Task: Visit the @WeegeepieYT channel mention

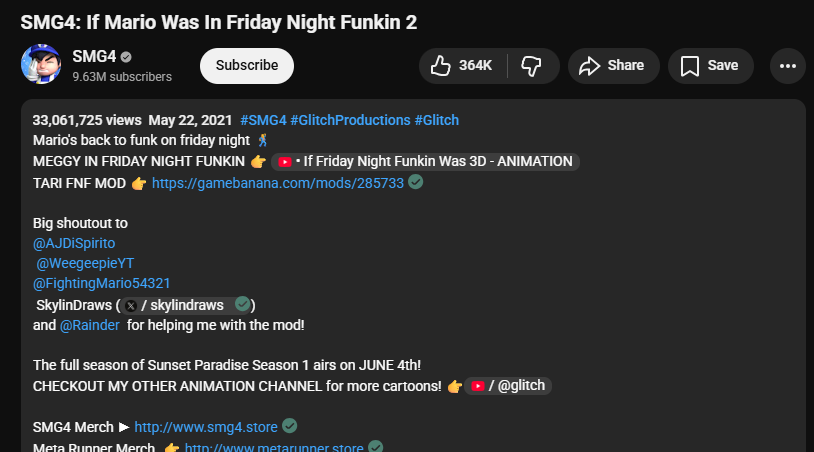Action: click(85, 263)
